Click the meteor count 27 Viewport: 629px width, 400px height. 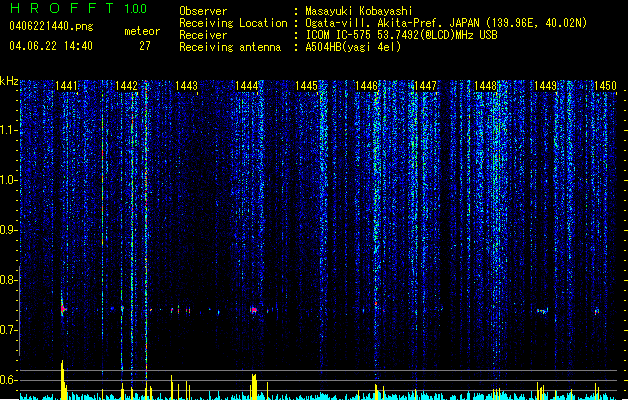[145, 46]
